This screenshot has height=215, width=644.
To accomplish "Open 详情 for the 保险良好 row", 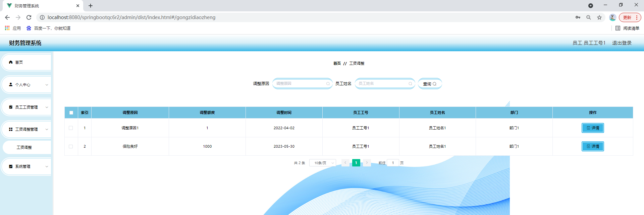I will (593, 146).
